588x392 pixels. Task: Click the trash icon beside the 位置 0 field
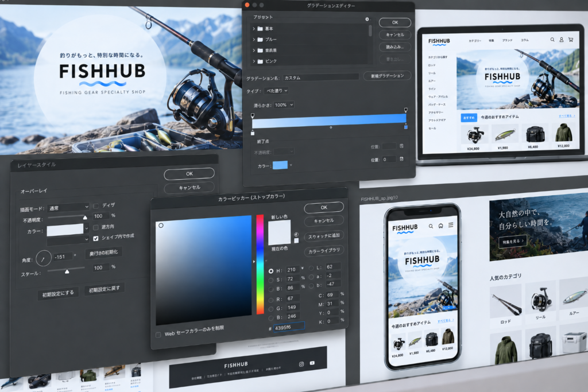click(401, 159)
